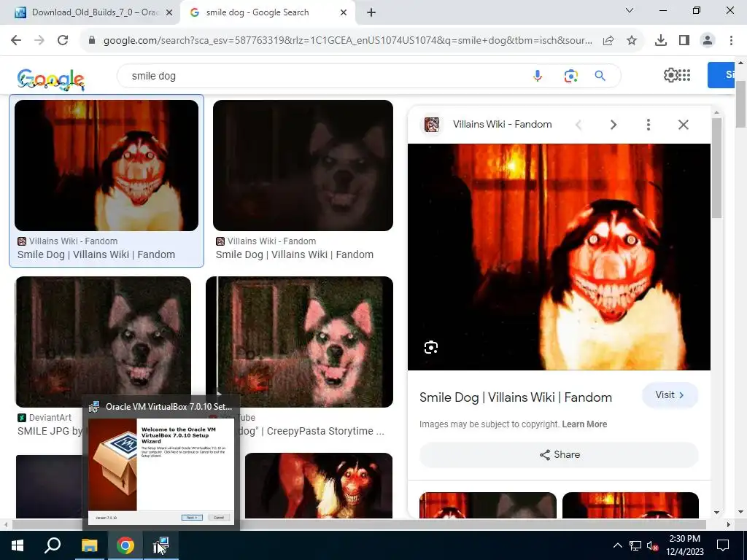Open the Chrome downloads icon
Viewport: 747px width, 560px height.
[661, 41]
